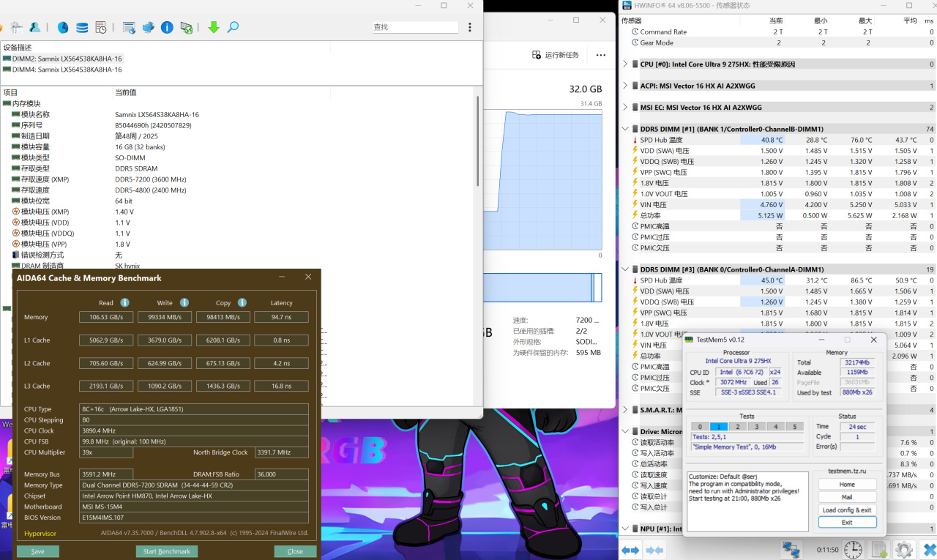The height and width of the screenshot is (560, 937).
Task: Collapse the DDR5 DIMM [#1] sensor group
Action: point(624,129)
